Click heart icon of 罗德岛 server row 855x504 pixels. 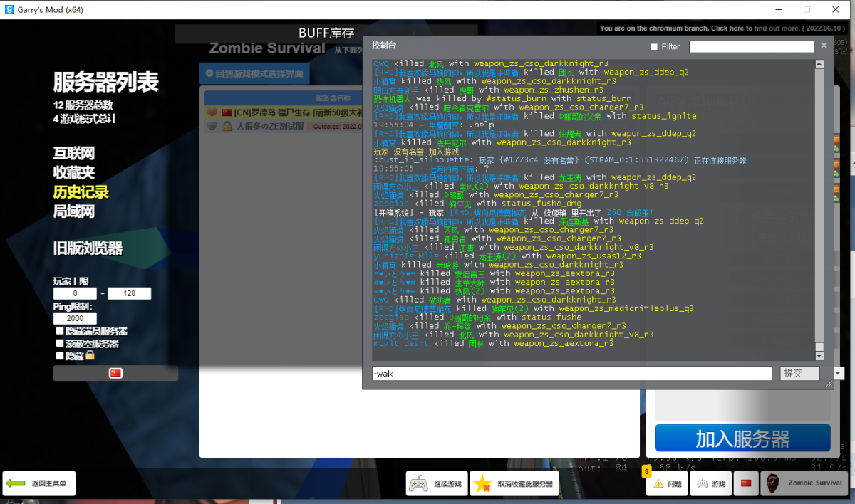[212, 112]
